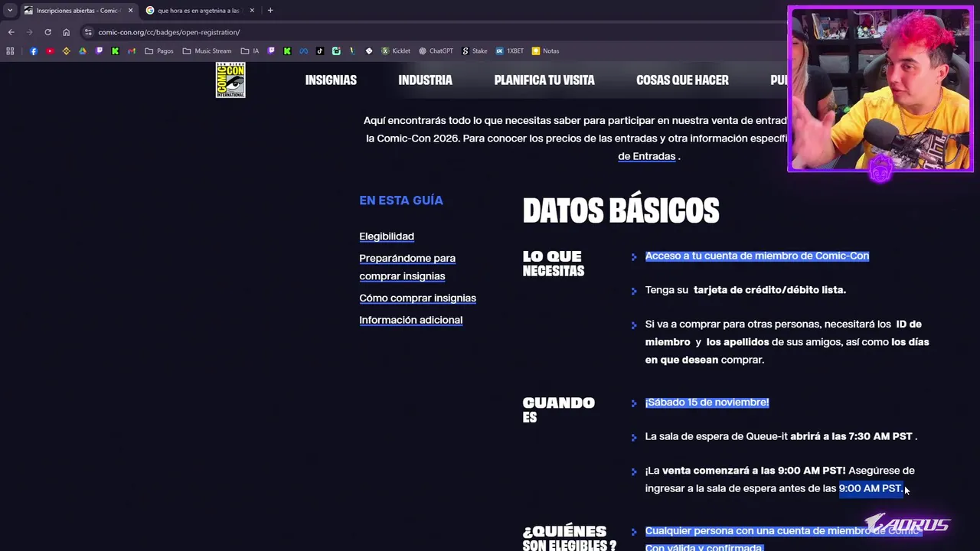Open the Stake bookmark

pyautogui.click(x=474, y=51)
